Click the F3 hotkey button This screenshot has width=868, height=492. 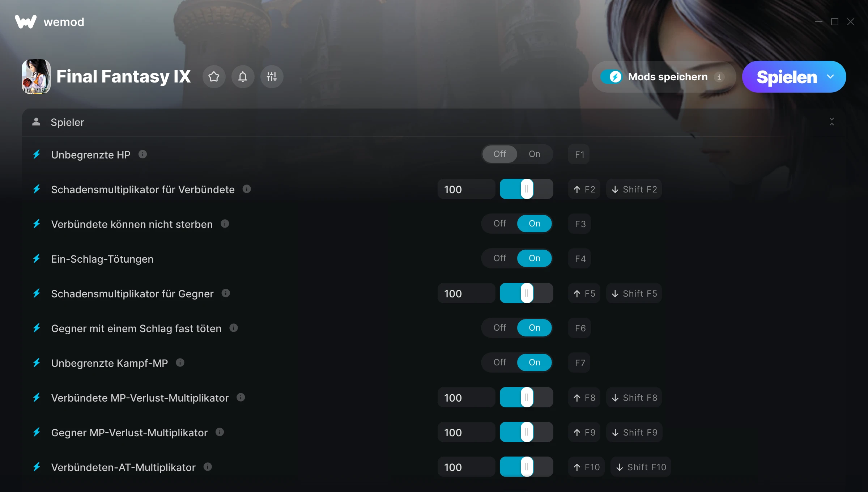tap(580, 224)
